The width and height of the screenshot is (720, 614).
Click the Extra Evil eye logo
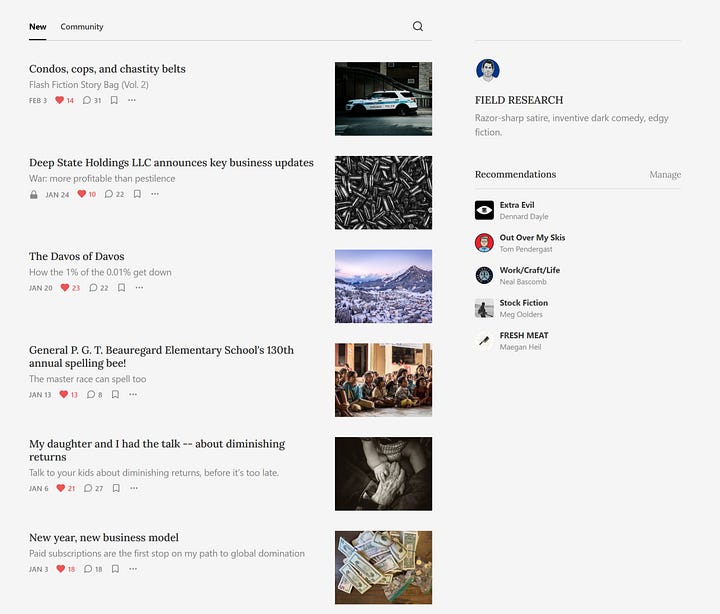point(484,210)
